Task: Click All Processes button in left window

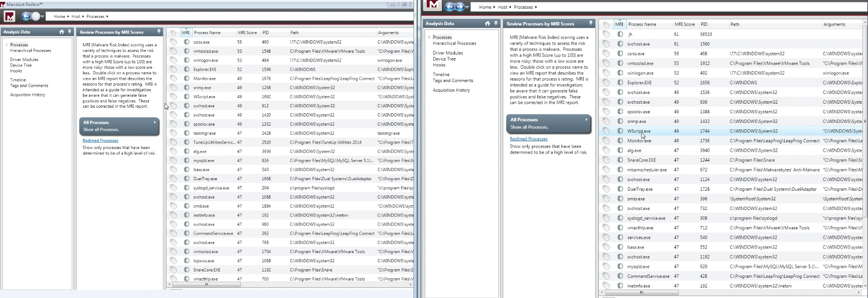Action: pyautogui.click(x=119, y=126)
